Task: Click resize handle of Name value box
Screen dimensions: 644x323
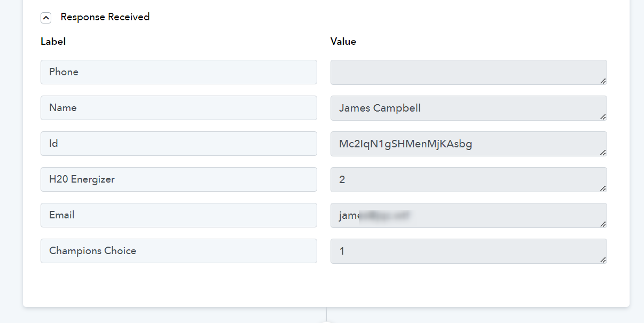Action: click(x=603, y=116)
